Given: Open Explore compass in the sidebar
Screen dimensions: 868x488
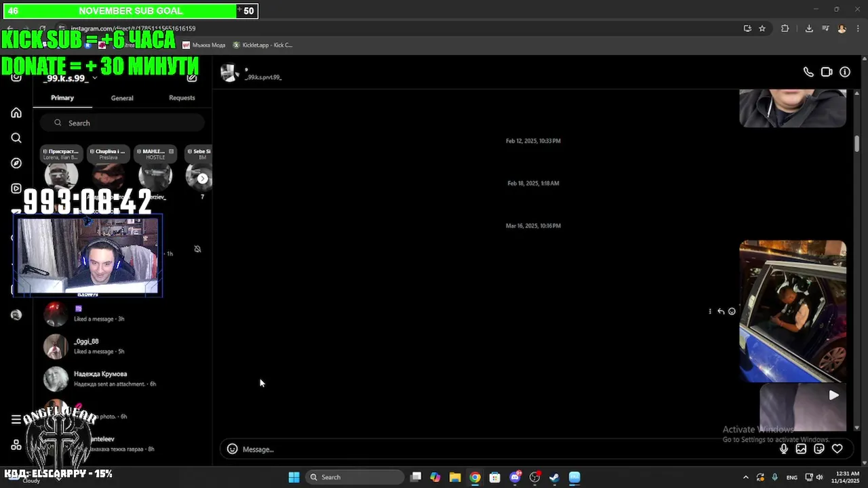Looking at the screenshot, I should click(16, 163).
